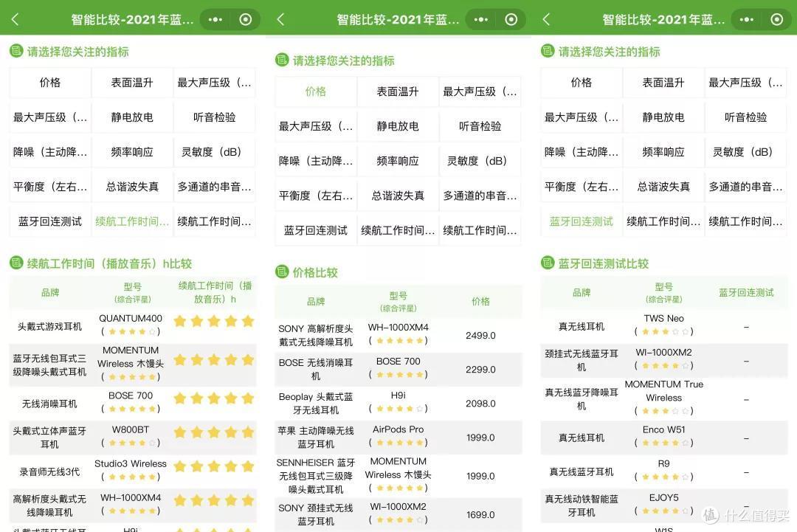
Task: Open the three-dots menu in middle panel
Action: [x=481, y=19]
